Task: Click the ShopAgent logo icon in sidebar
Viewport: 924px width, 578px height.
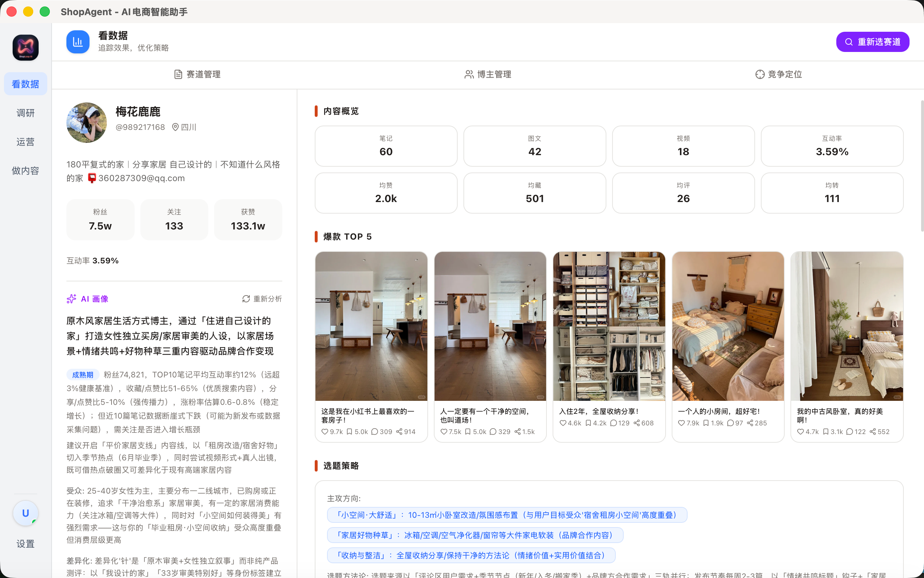Action: (26, 48)
